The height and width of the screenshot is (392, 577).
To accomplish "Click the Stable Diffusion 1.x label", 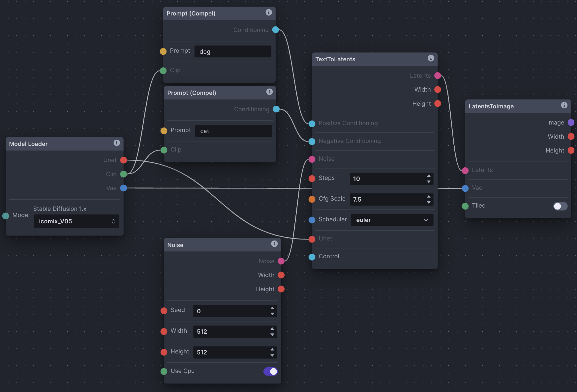I will [x=60, y=209].
